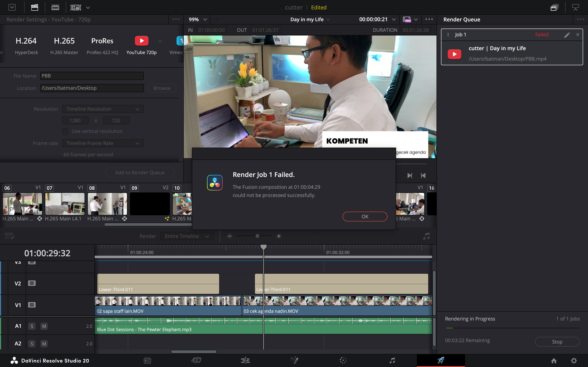Select the ProRes 422 HQ preset
This screenshot has height=367, width=588.
pos(102,45)
